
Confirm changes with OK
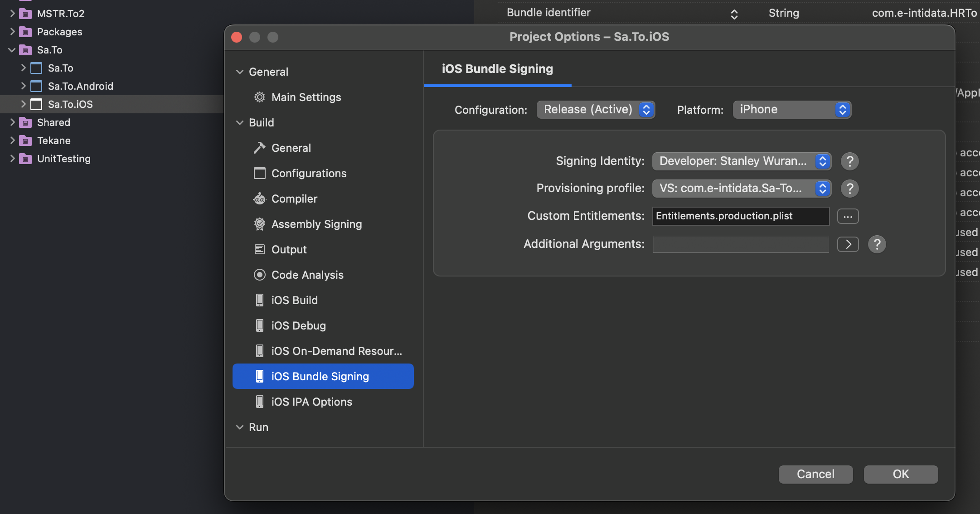click(900, 474)
